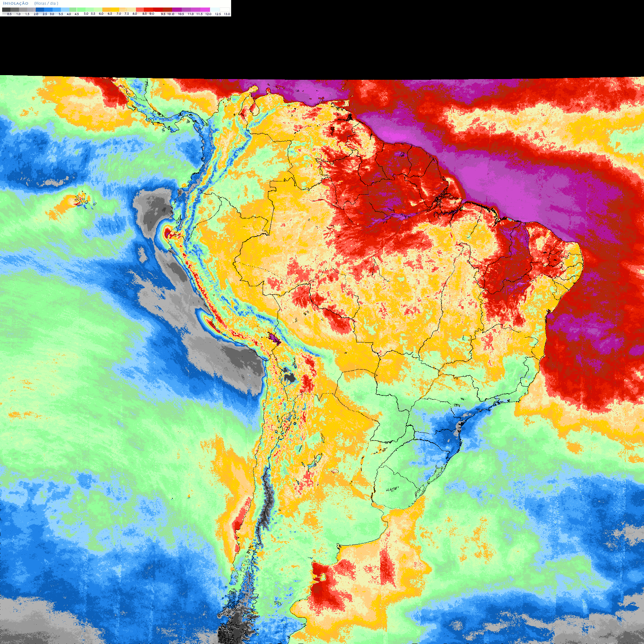Click the legend value label 5.0
644x644 pixels.
pos(86,14)
